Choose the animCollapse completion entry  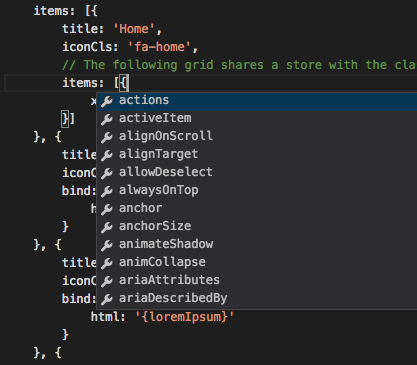[x=257, y=263]
